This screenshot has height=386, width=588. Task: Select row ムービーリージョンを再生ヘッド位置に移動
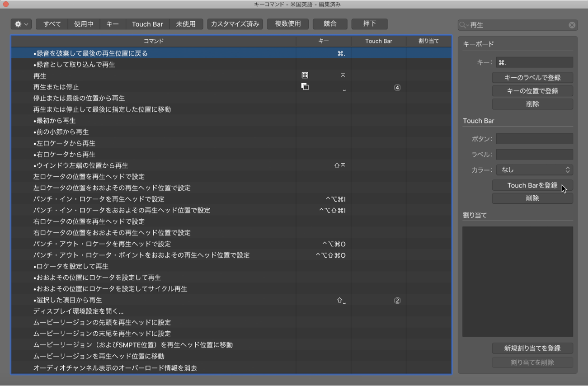231,356
